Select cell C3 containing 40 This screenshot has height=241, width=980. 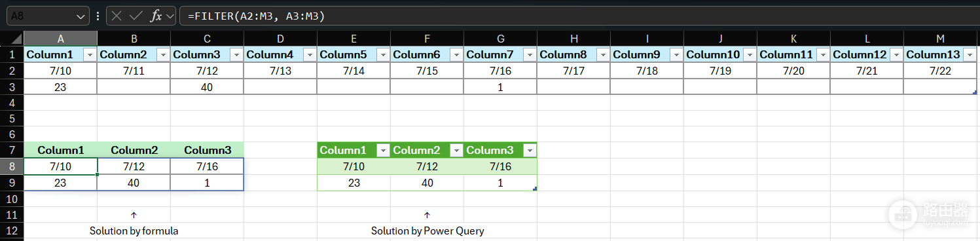[x=207, y=87]
